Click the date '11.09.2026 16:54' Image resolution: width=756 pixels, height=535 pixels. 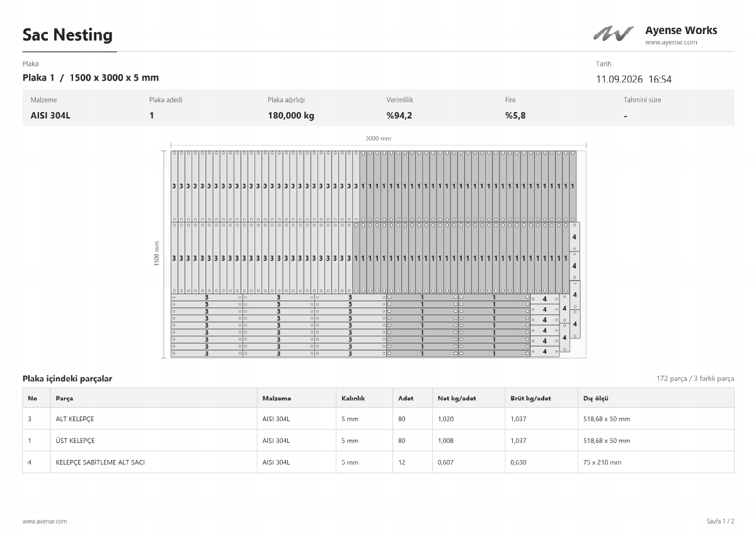click(x=634, y=79)
